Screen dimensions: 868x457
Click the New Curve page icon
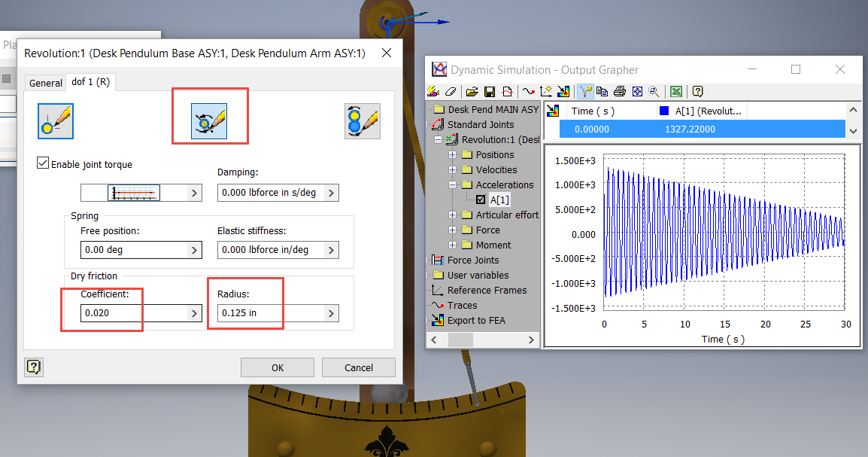(507, 91)
